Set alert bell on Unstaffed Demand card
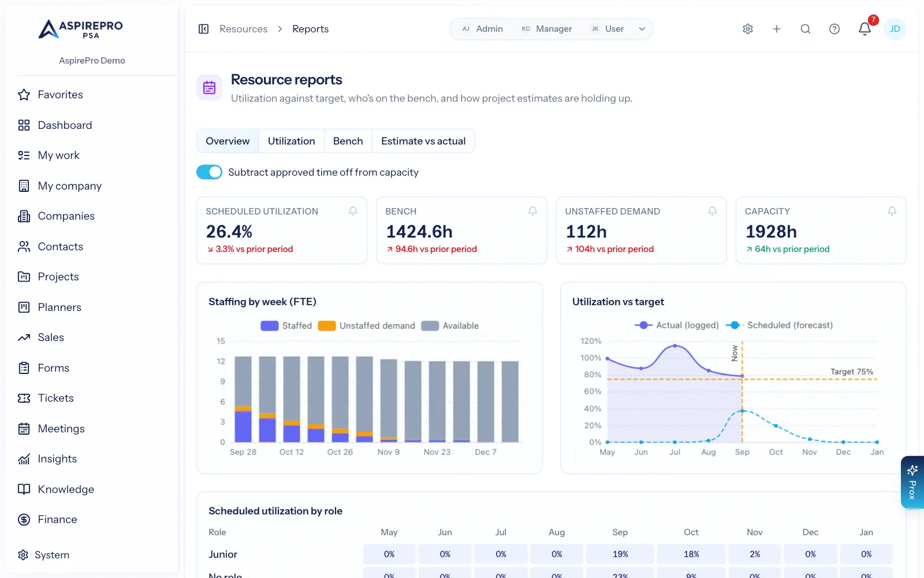This screenshot has width=924, height=578. pos(713,211)
